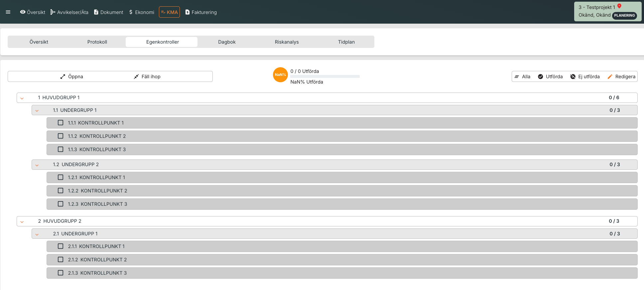
Task: Click the Okänd, Okänd text
Action: tap(594, 15)
